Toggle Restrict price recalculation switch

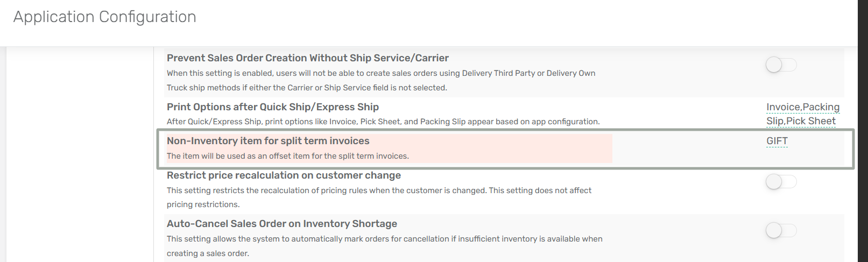(780, 182)
